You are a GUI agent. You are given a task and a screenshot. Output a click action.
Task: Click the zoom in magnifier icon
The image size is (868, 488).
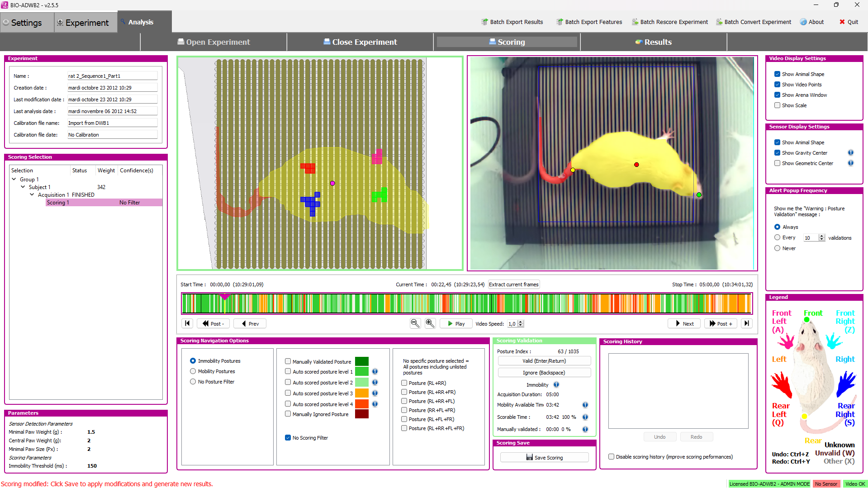click(430, 323)
